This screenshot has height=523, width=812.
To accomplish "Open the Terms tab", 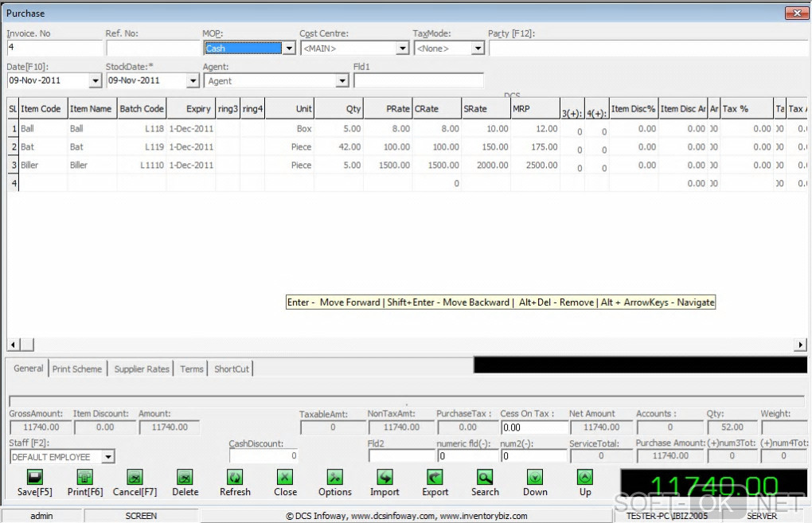I will (192, 369).
